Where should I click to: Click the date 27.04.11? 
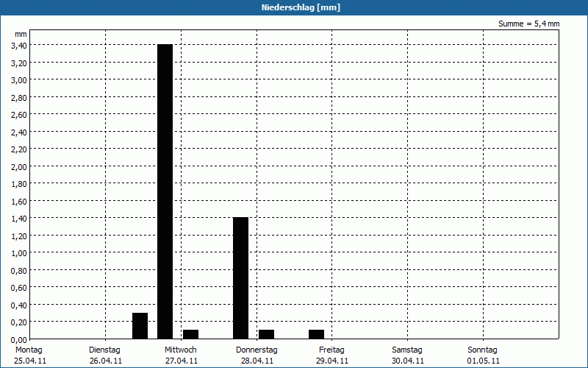[x=182, y=361]
